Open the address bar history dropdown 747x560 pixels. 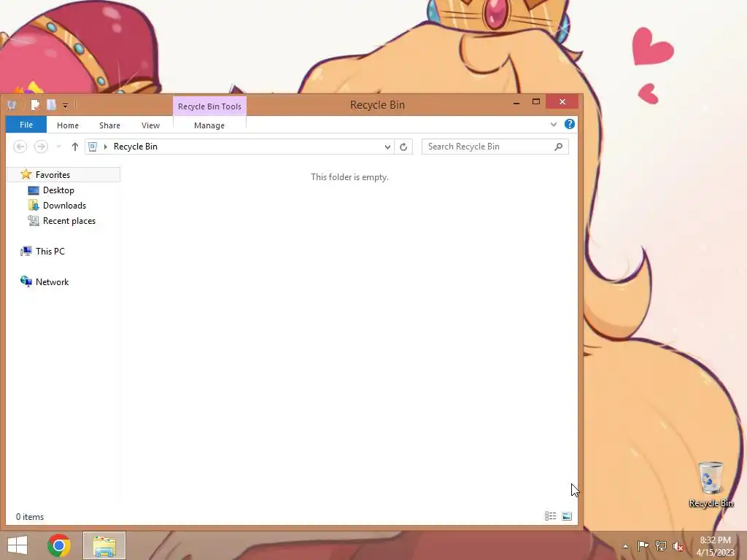(x=387, y=147)
